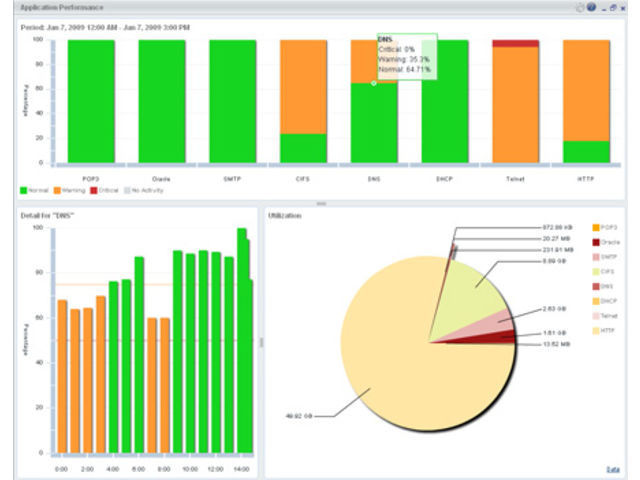This screenshot has height=480, width=640.
Task: Click the vertical splitter between Detail and Utilization
Action: (x=262, y=341)
